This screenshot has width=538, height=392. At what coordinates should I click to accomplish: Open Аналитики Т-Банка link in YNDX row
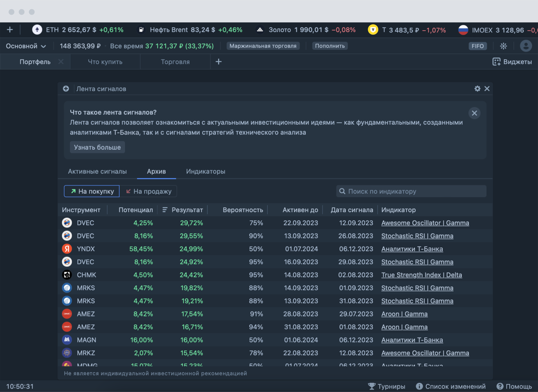[412, 249]
